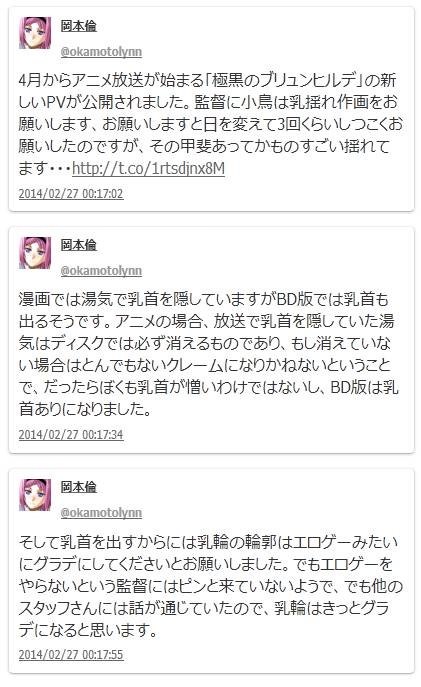Screen dimensions: 421x687
Task: Click the tweet text beginning 4月からアニメ放送
Action: click(x=210, y=124)
